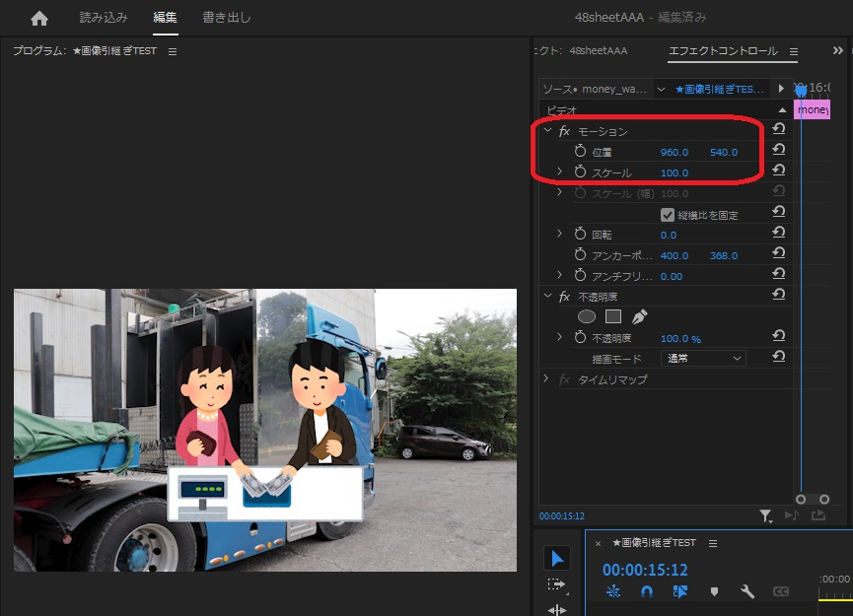The image size is (853, 616).
Task: Click the Effect Controls timecode 00:00:15:12
Action: click(562, 515)
